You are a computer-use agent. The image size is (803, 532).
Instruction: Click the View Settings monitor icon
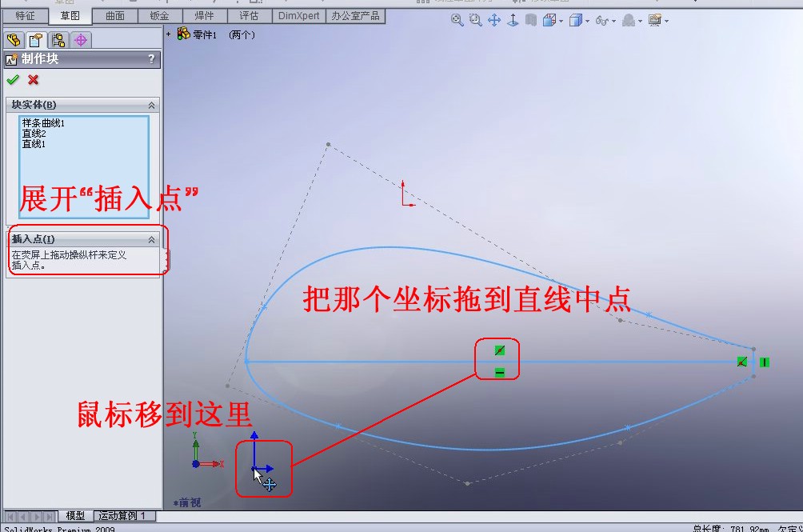[655, 21]
